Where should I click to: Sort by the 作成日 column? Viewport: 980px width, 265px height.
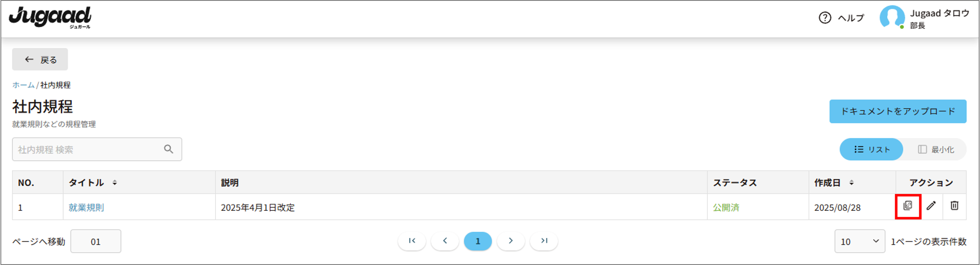tap(852, 183)
